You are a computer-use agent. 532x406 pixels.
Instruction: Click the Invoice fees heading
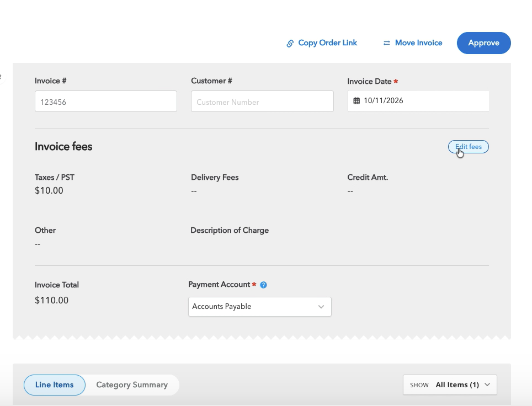pyautogui.click(x=63, y=147)
